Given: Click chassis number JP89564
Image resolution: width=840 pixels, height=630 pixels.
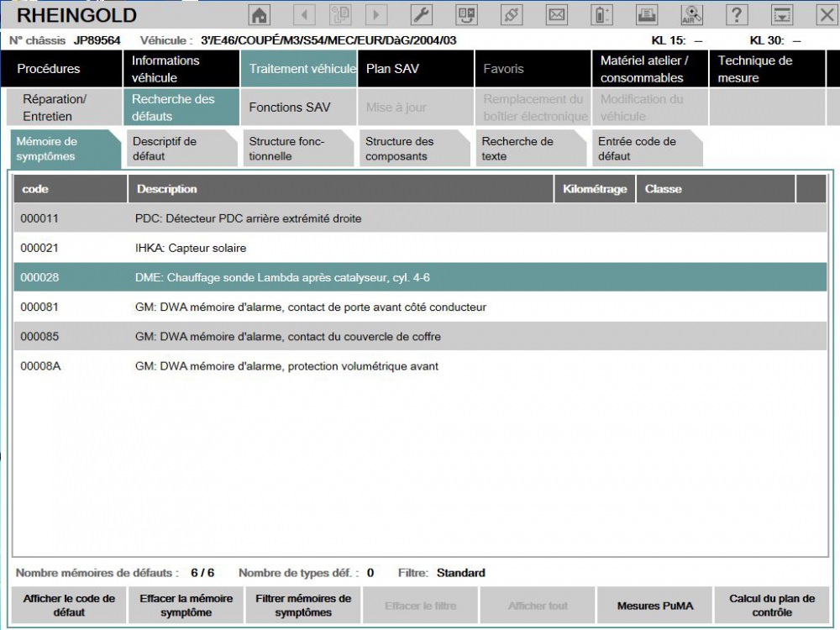Looking at the screenshot, I should point(97,40).
